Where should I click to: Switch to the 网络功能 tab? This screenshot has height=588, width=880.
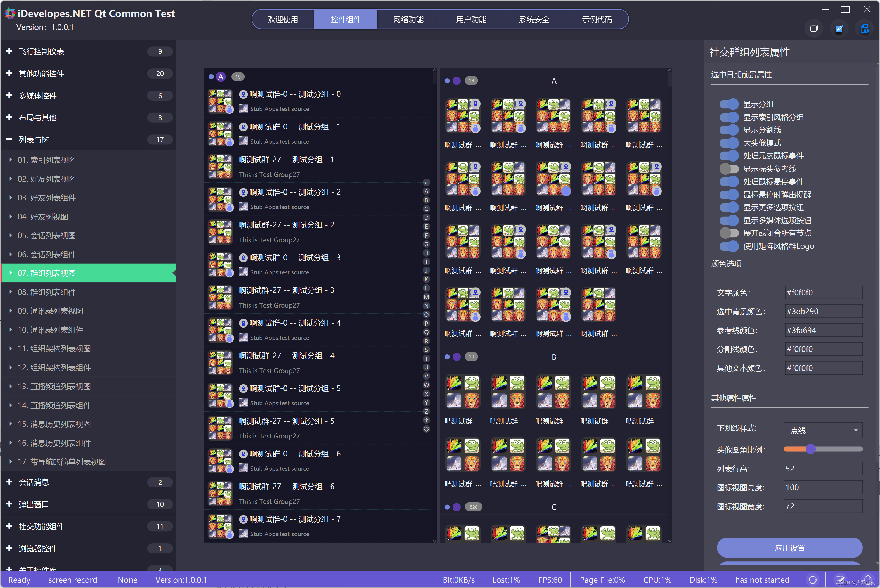click(408, 19)
